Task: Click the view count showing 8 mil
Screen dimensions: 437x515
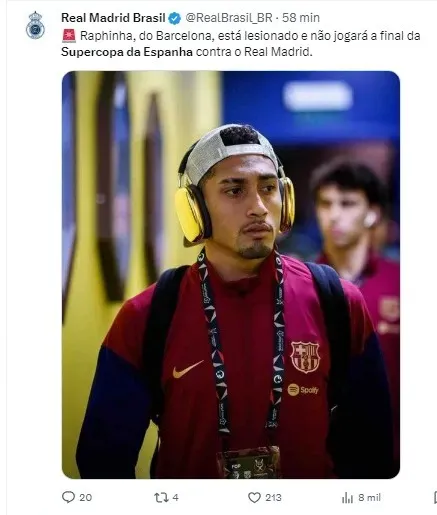Action: click(369, 497)
